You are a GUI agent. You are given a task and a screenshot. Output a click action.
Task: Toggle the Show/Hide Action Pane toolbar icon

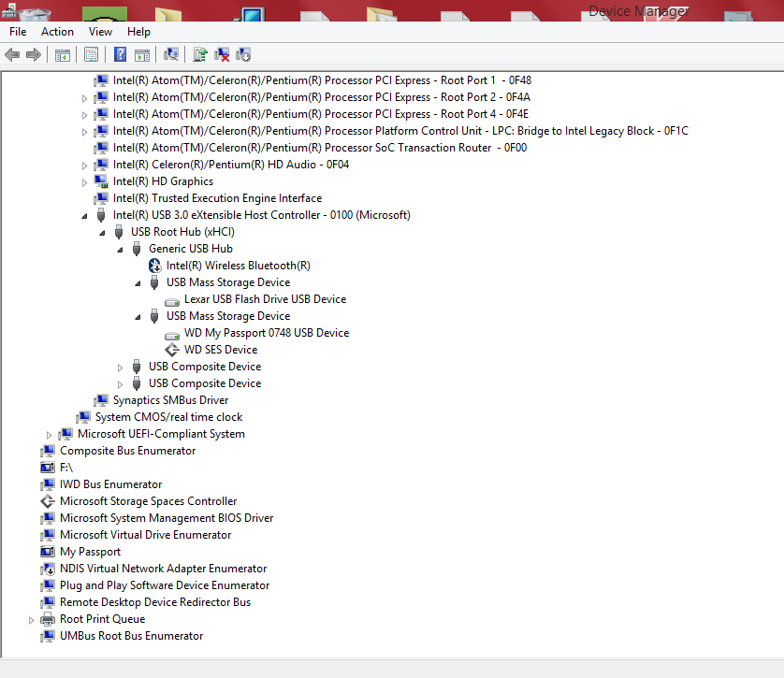click(x=142, y=55)
